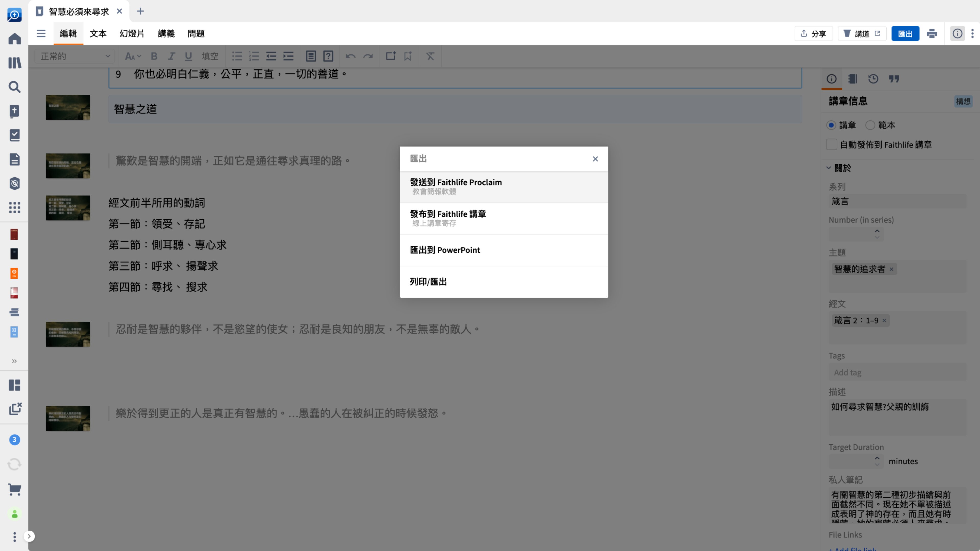Open the Layouts icon in the sidebar
This screenshot has height=551, width=980.
pos(15,385)
